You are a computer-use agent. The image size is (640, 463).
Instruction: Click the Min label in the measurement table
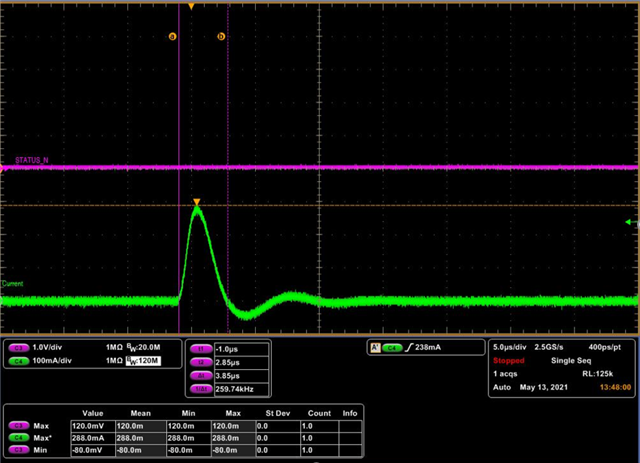click(40, 450)
